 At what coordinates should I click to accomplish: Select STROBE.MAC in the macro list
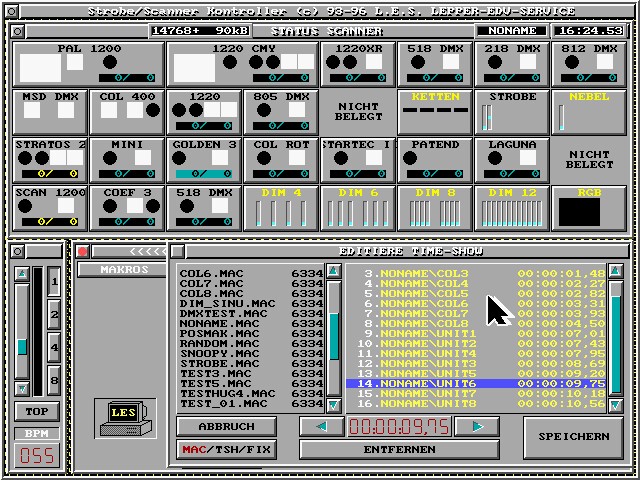[x=251, y=364]
